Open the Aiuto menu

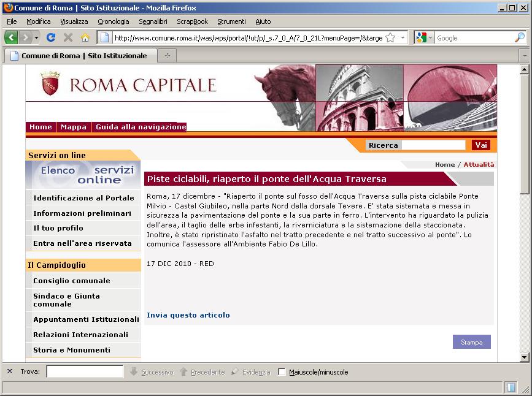263,21
